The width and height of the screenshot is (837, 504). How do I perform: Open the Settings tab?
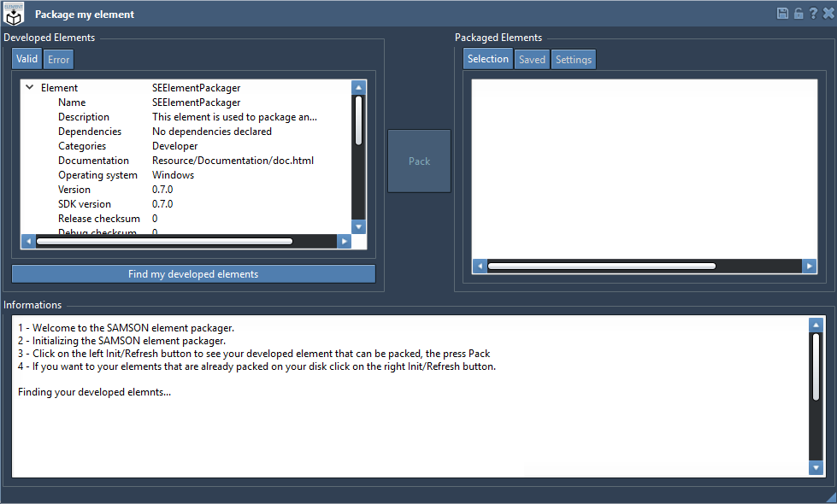[573, 60]
